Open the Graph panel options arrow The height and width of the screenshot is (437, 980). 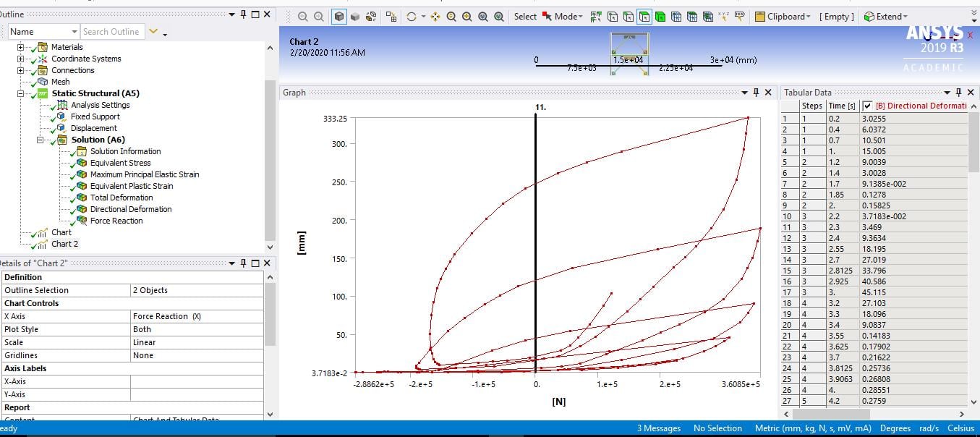pyautogui.click(x=744, y=93)
